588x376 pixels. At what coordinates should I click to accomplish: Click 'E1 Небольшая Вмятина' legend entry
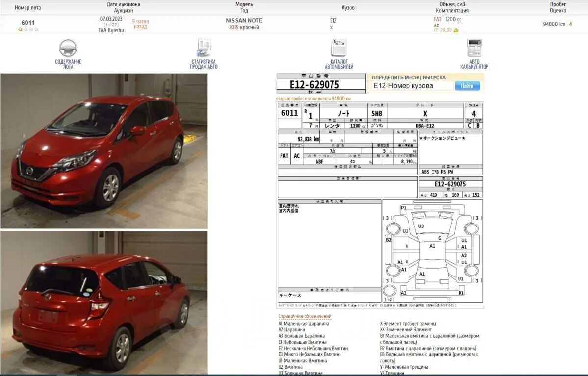(302, 342)
